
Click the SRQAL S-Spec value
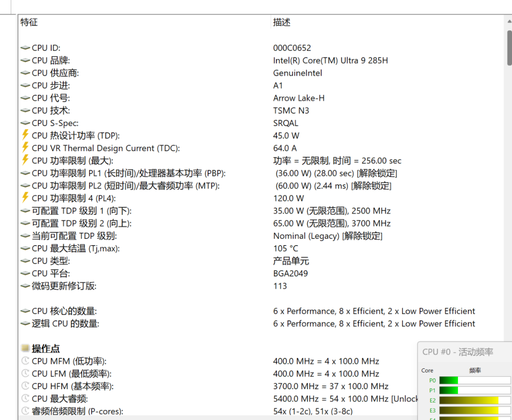(286, 123)
